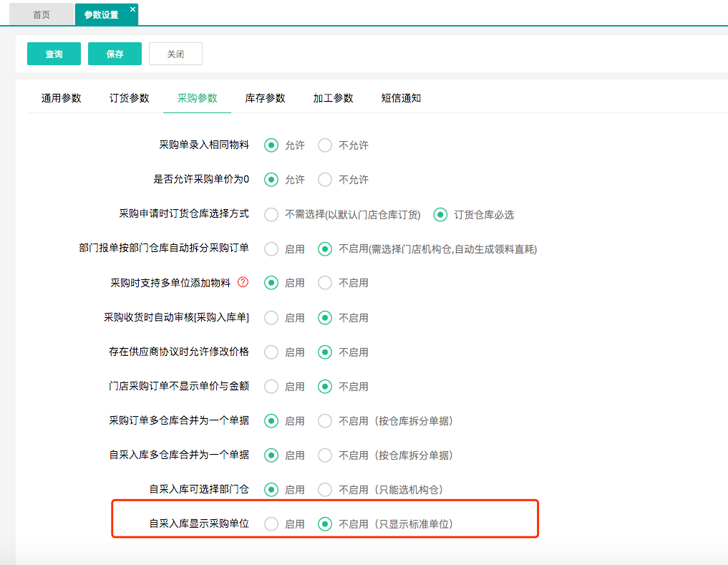Click the 保存 button
728x565 pixels.
[115, 54]
